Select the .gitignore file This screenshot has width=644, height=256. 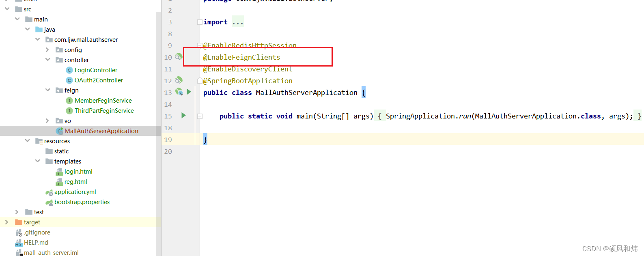[37, 232]
